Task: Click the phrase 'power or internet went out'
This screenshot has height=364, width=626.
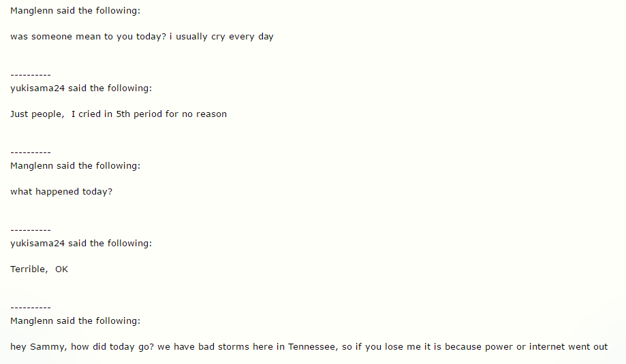Action: coord(546,347)
